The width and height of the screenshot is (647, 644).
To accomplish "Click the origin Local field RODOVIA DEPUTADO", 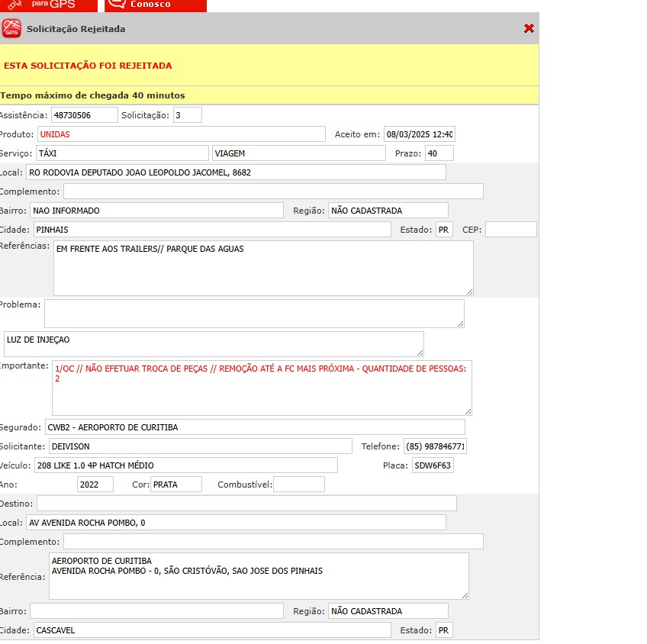I will 236,172.
